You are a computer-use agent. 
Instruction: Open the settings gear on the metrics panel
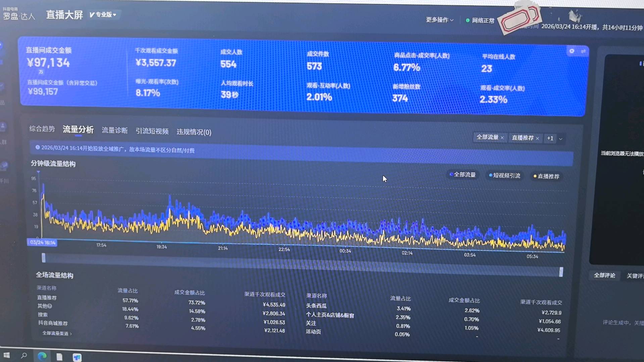pos(572,51)
